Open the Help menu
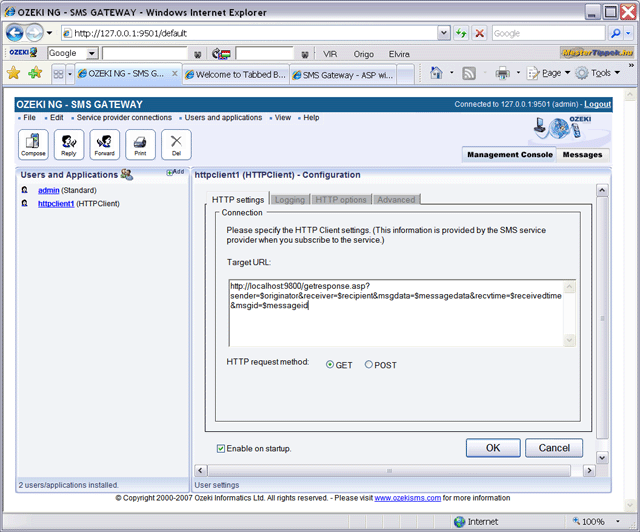The height and width of the screenshot is (532, 640). (311, 118)
